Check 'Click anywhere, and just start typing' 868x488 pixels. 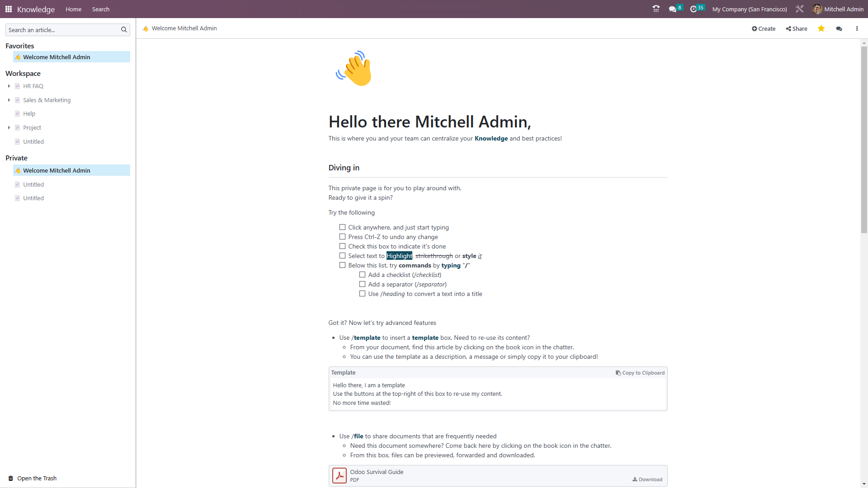click(342, 227)
